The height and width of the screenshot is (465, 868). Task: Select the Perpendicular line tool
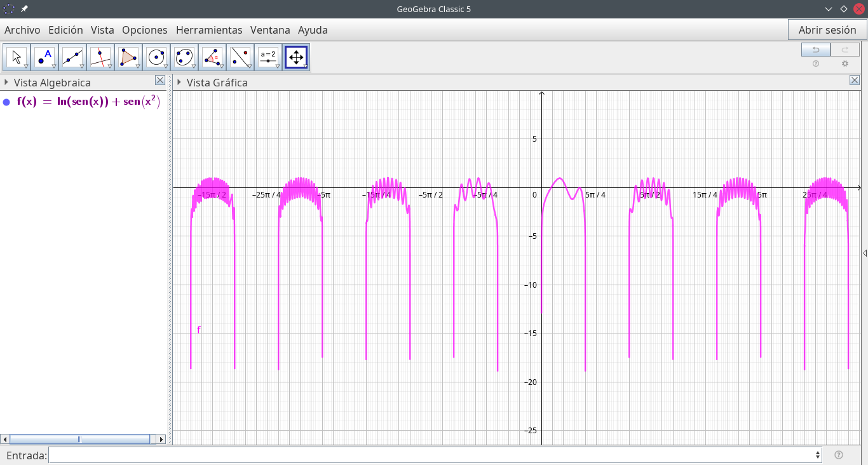click(100, 57)
